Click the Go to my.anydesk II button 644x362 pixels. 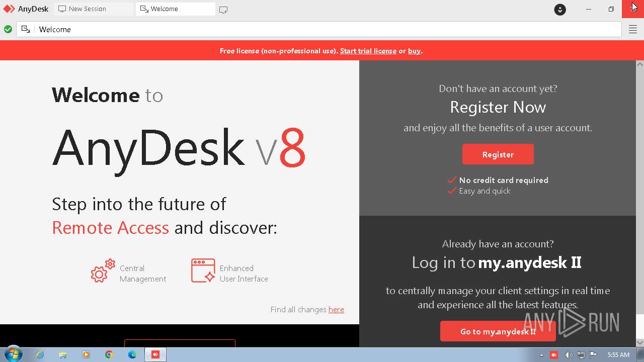[498, 331]
